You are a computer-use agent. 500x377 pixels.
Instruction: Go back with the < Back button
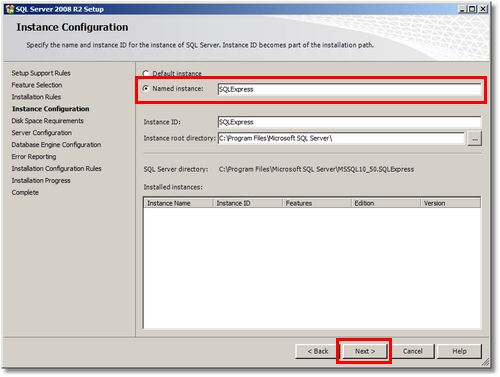317,351
